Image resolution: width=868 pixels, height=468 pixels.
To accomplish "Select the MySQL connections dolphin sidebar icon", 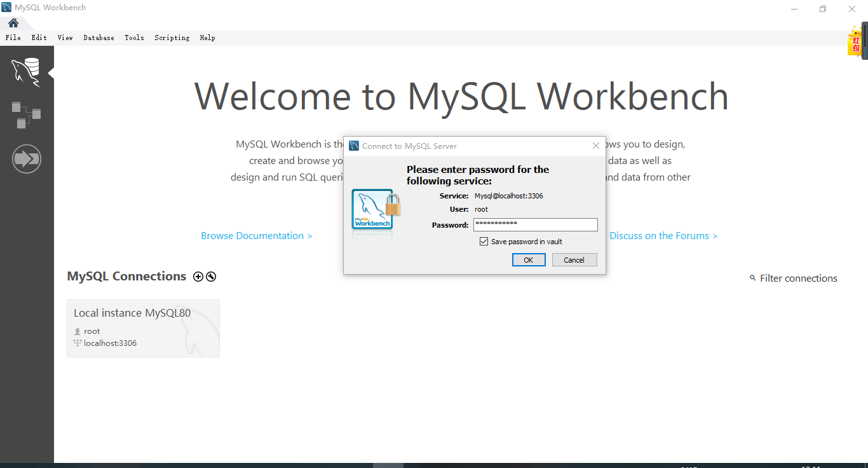I will (x=26, y=72).
